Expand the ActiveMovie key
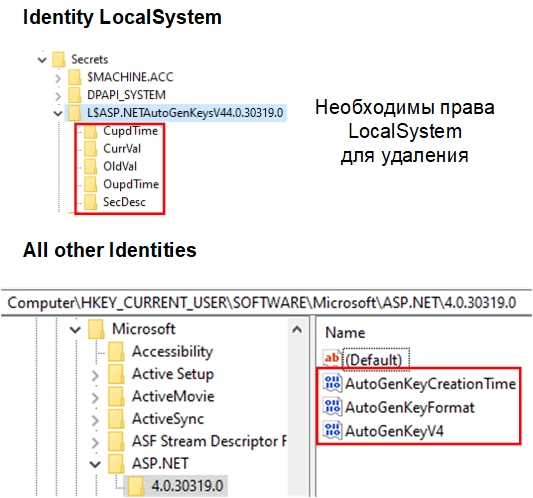This screenshot has width=533, height=498. tap(95, 398)
